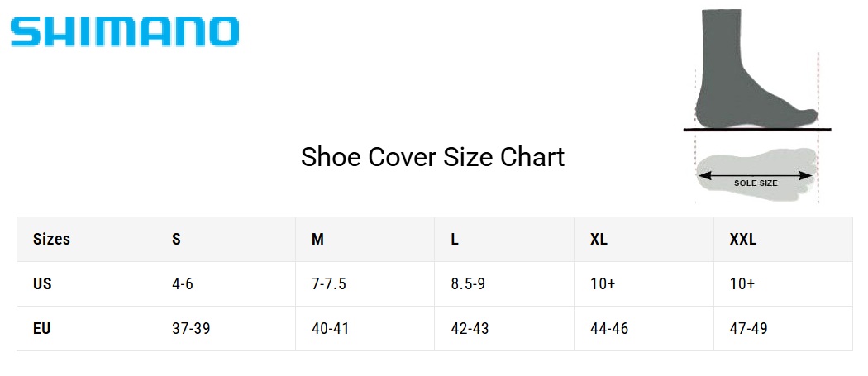868x376 pixels.
Task: Click the EU 42-43 cell
Action: [x=470, y=329]
